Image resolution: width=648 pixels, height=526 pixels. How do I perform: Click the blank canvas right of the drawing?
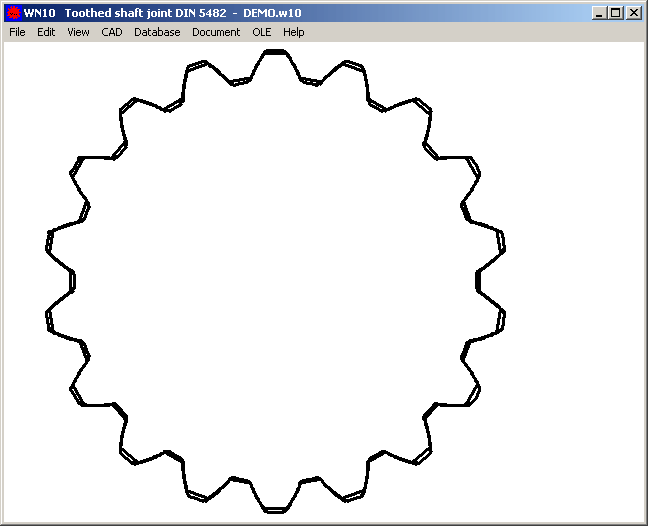[x=580, y=280]
